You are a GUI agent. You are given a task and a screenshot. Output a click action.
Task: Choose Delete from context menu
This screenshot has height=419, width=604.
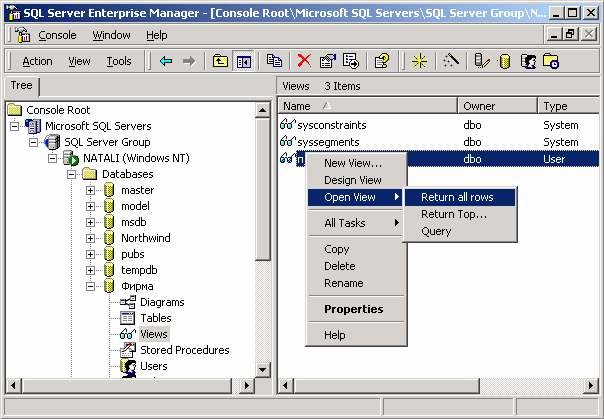pyautogui.click(x=356, y=266)
